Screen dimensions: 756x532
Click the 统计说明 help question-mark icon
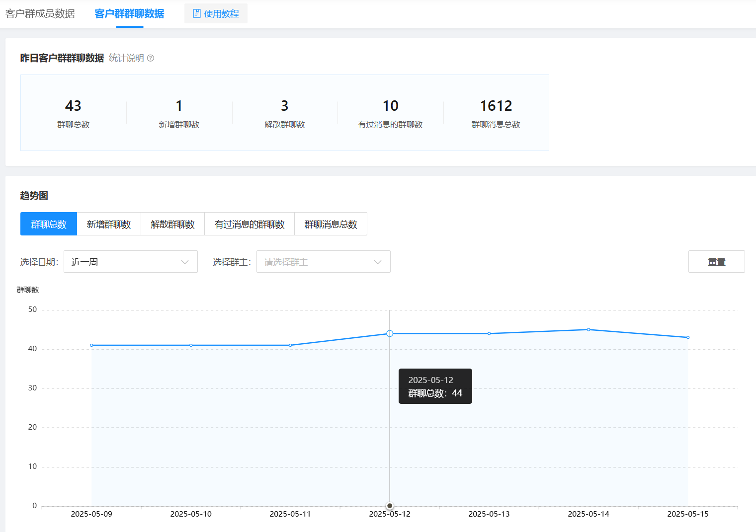pyautogui.click(x=151, y=58)
